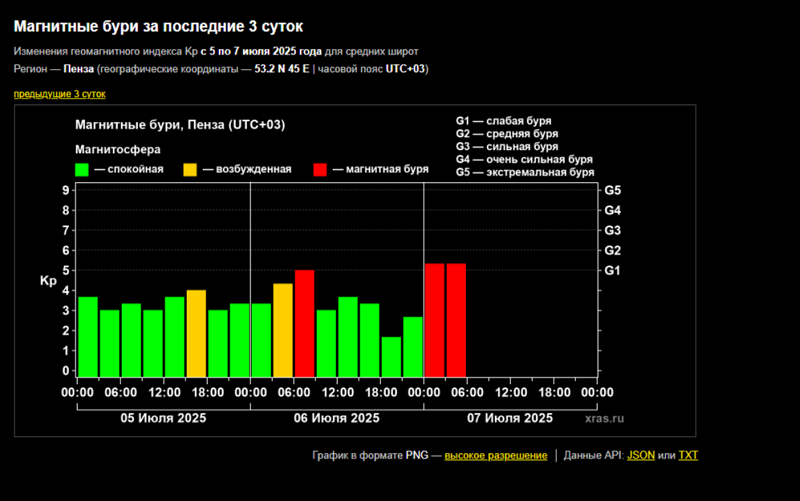Screen dimensions: 800x501
Task: Click the green 'спокойная' legend swatch
Action: click(83, 169)
